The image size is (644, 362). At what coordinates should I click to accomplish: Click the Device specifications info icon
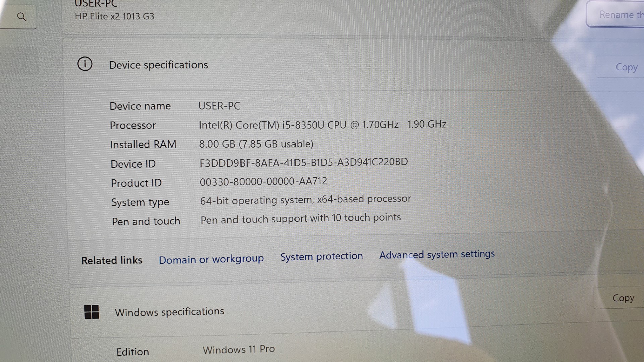[x=85, y=64]
